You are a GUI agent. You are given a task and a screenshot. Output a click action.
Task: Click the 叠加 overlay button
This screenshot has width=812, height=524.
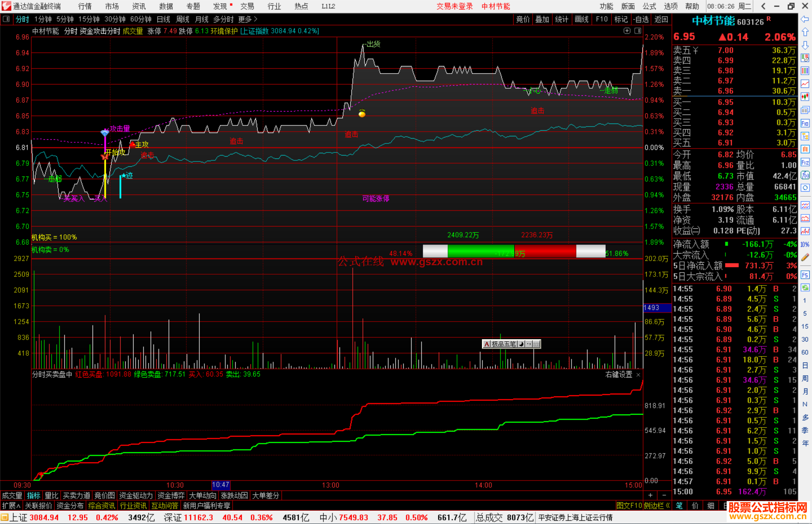[x=542, y=19]
